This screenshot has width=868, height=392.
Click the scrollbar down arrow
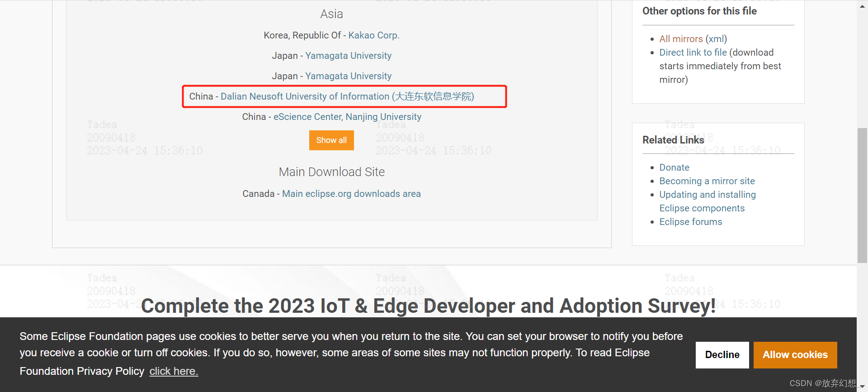tap(862, 387)
